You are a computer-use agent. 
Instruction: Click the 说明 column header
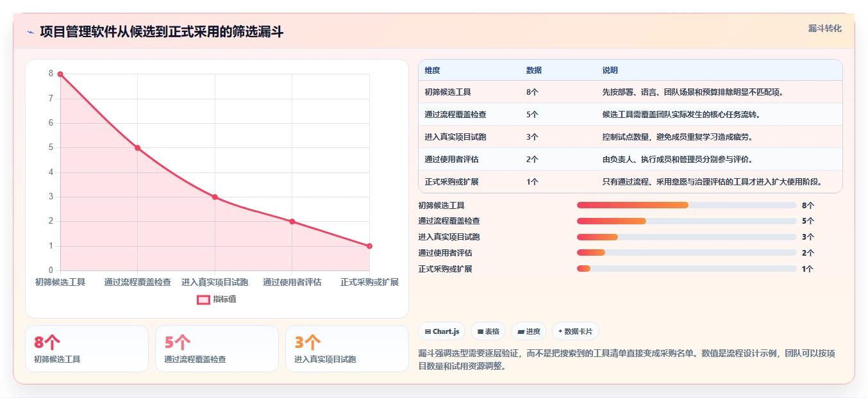(610, 70)
